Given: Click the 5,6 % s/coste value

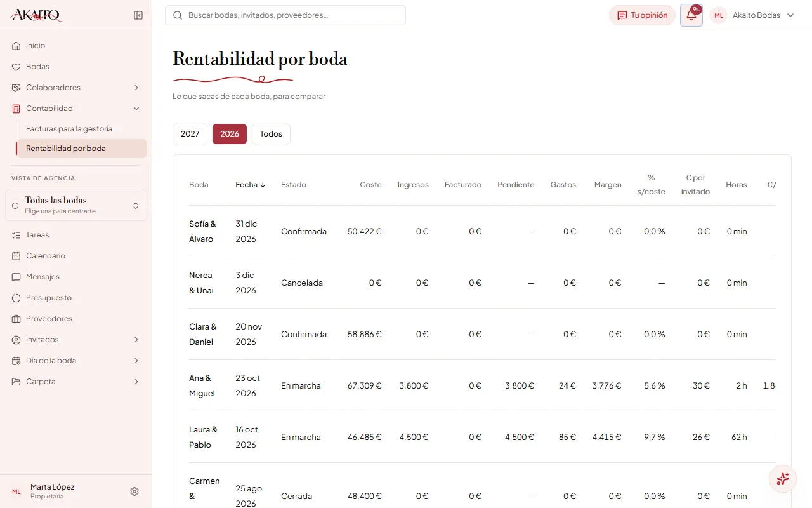Looking at the screenshot, I should tap(654, 386).
